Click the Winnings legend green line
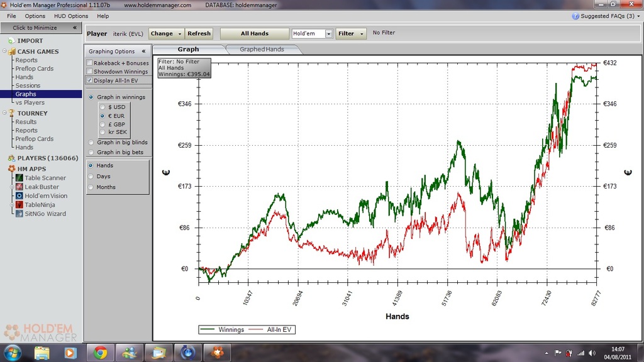The image size is (644, 362). click(208, 329)
